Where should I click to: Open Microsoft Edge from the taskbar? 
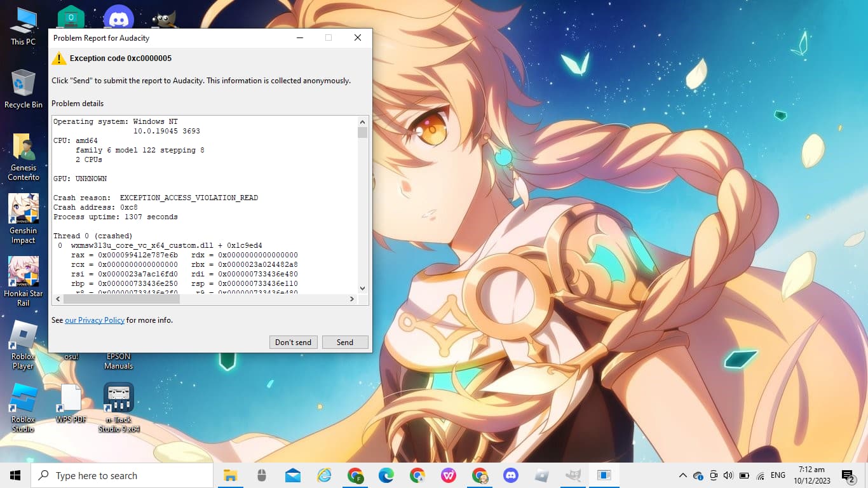point(386,475)
